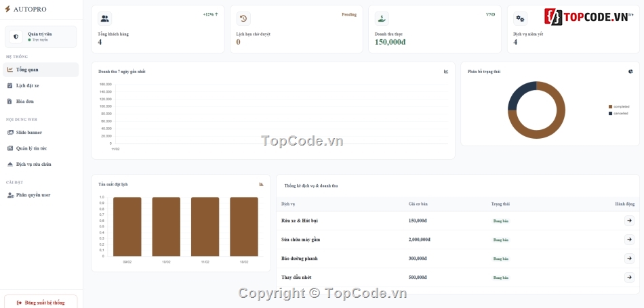Open arrow action for Sửa chữa máy gầm
The width and height of the screenshot is (644, 308).
629,240
